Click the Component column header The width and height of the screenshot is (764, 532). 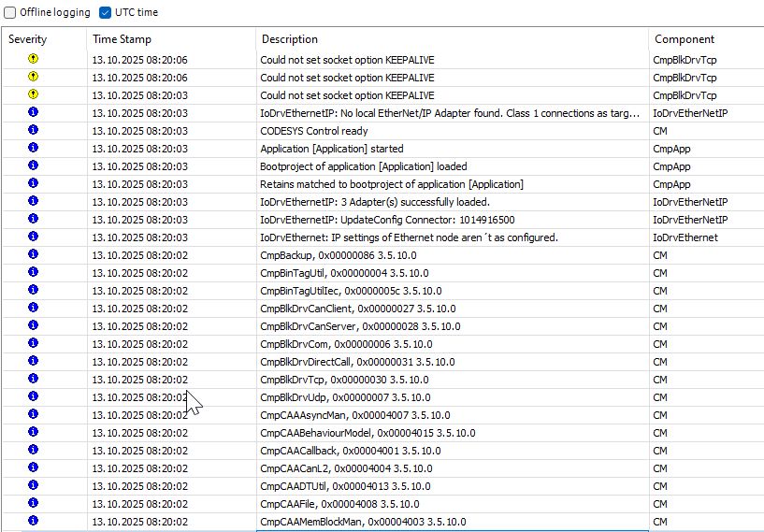pyautogui.click(x=685, y=39)
